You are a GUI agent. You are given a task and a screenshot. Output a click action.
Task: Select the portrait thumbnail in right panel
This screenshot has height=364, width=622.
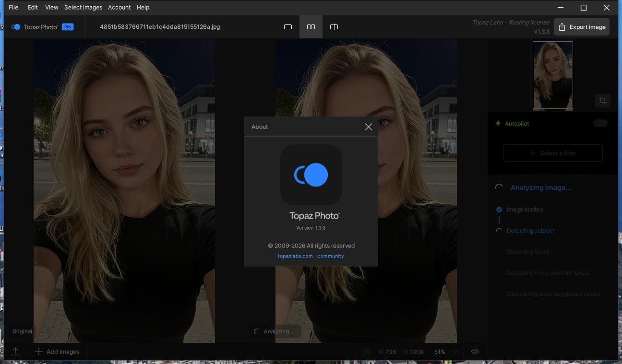tap(552, 75)
